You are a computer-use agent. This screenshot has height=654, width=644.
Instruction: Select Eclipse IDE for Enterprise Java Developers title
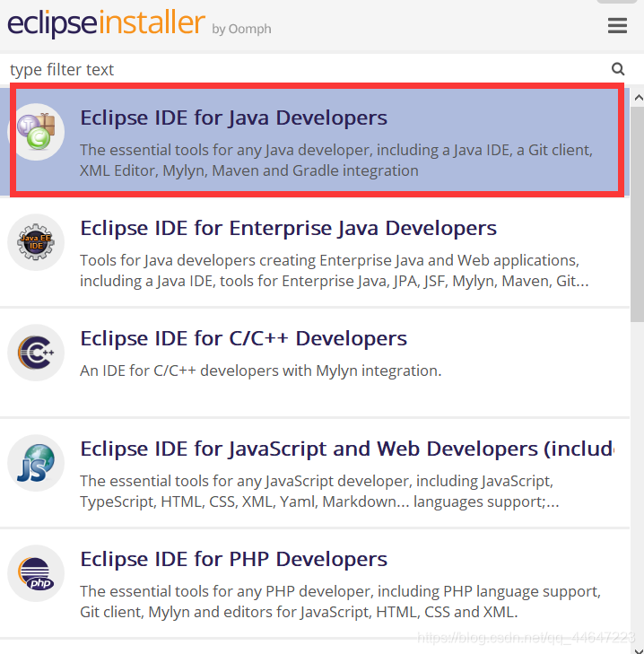(288, 228)
